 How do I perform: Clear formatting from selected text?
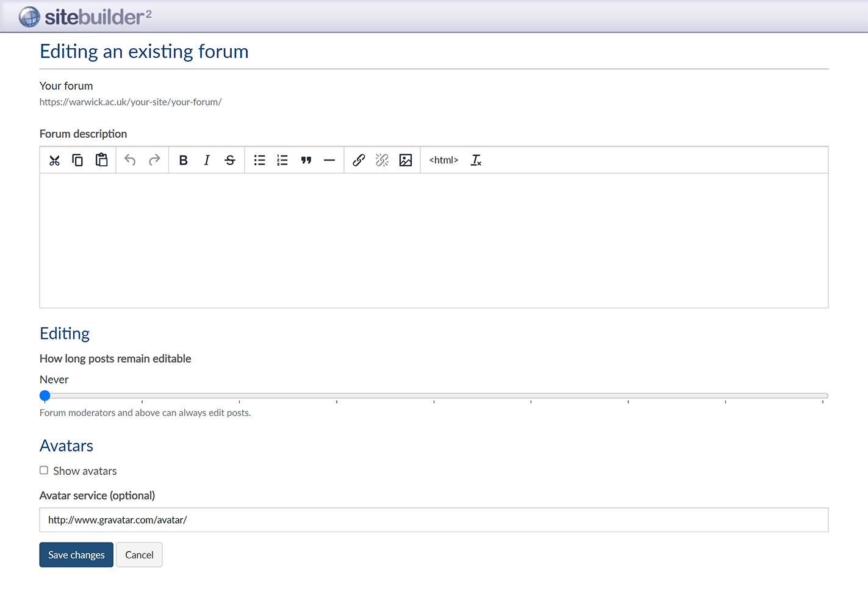(x=476, y=160)
